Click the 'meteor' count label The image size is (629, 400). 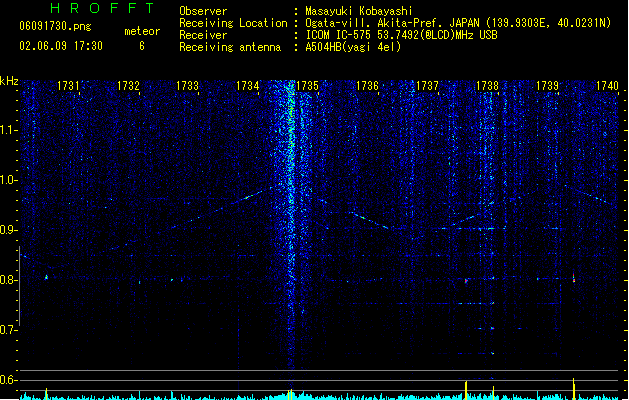coord(142,31)
